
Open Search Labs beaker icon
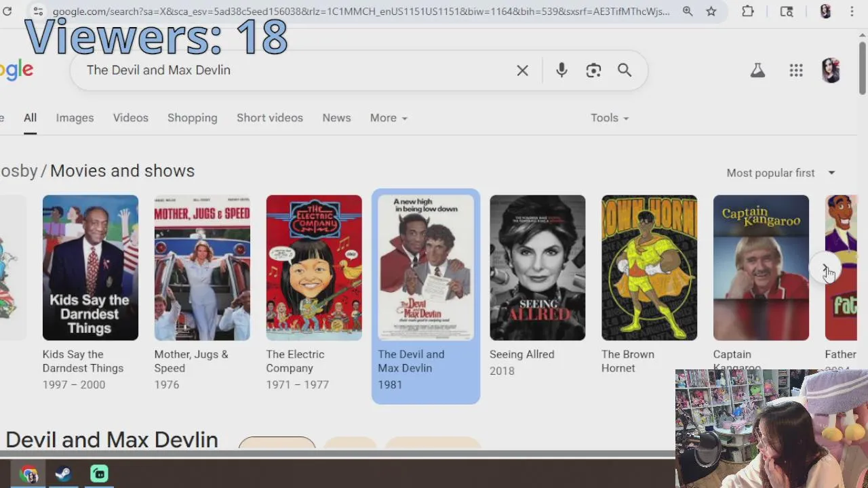[x=757, y=70]
